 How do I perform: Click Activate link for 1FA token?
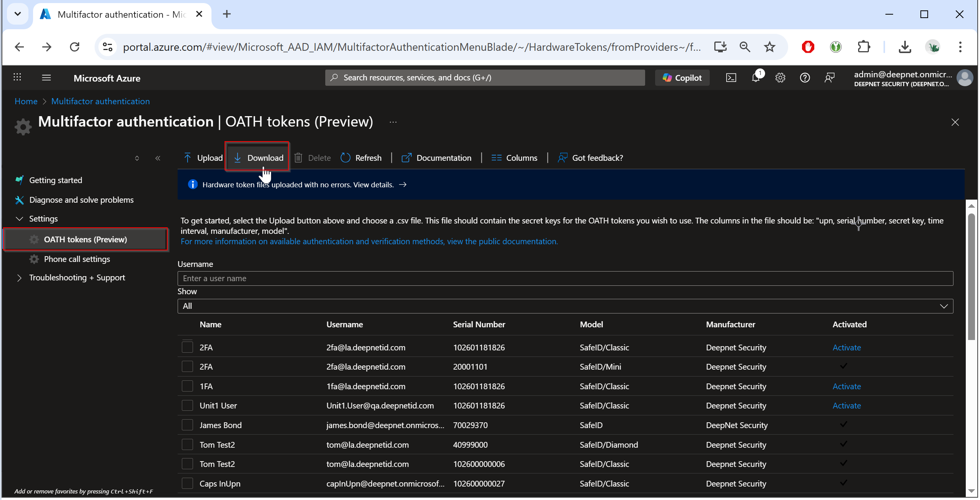coord(846,386)
